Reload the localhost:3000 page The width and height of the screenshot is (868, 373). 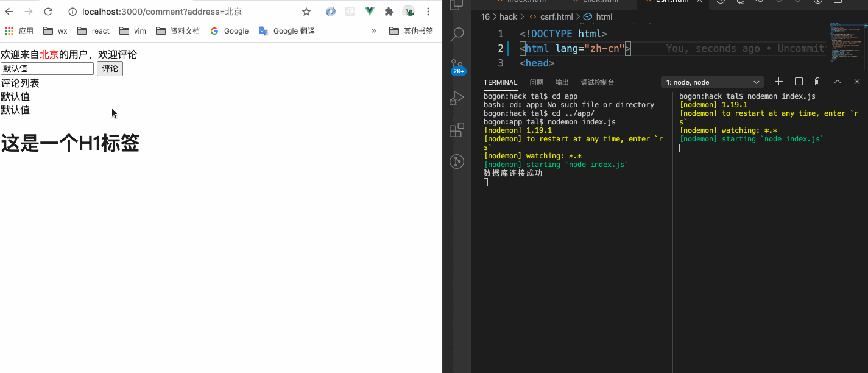point(48,11)
